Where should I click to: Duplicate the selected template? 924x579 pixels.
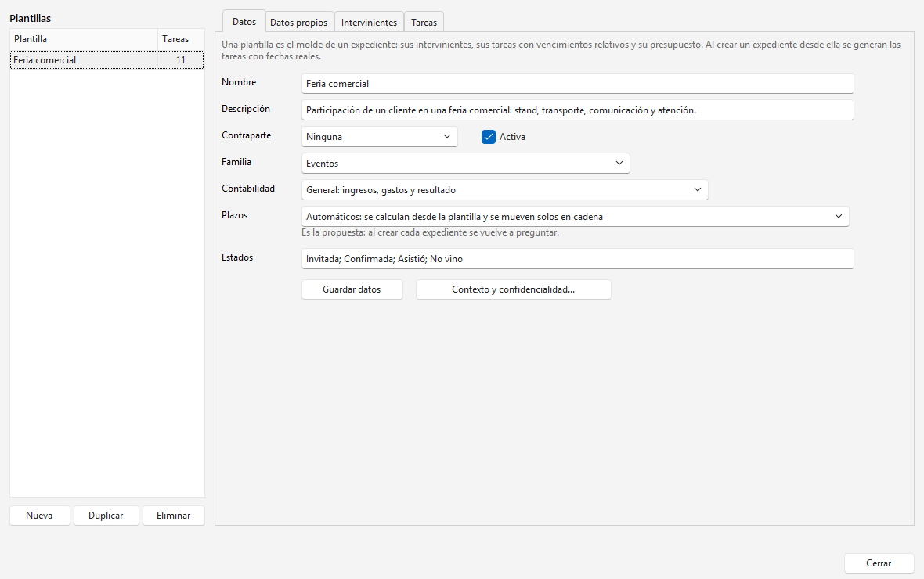coord(106,516)
